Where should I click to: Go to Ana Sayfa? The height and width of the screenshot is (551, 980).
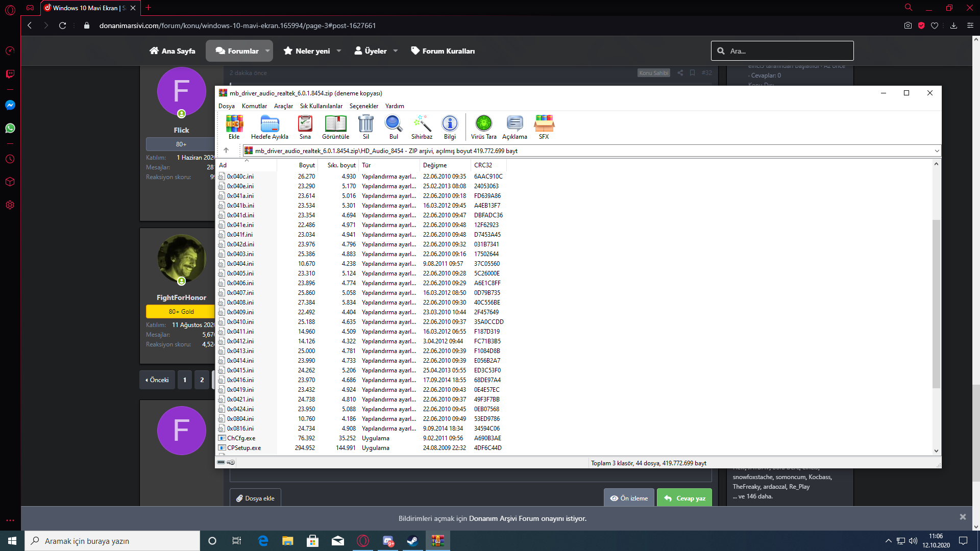click(173, 51)
